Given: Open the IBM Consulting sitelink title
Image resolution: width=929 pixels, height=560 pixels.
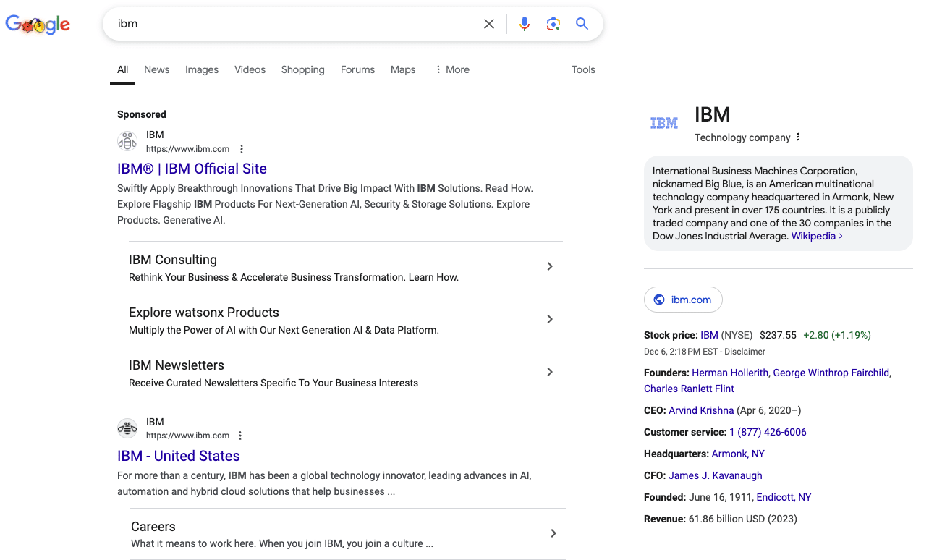Looking at the screenshot, I should 173,260.
